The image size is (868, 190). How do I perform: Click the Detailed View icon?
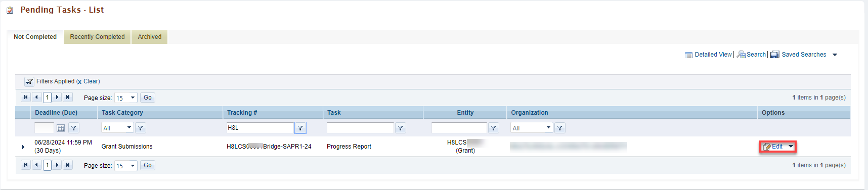coord(688,55)
